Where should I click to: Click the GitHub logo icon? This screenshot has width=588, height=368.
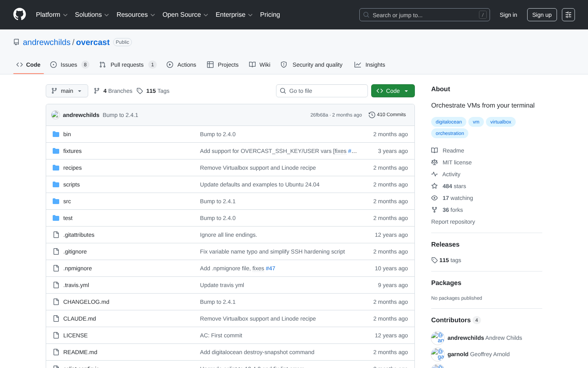[20, 14]
